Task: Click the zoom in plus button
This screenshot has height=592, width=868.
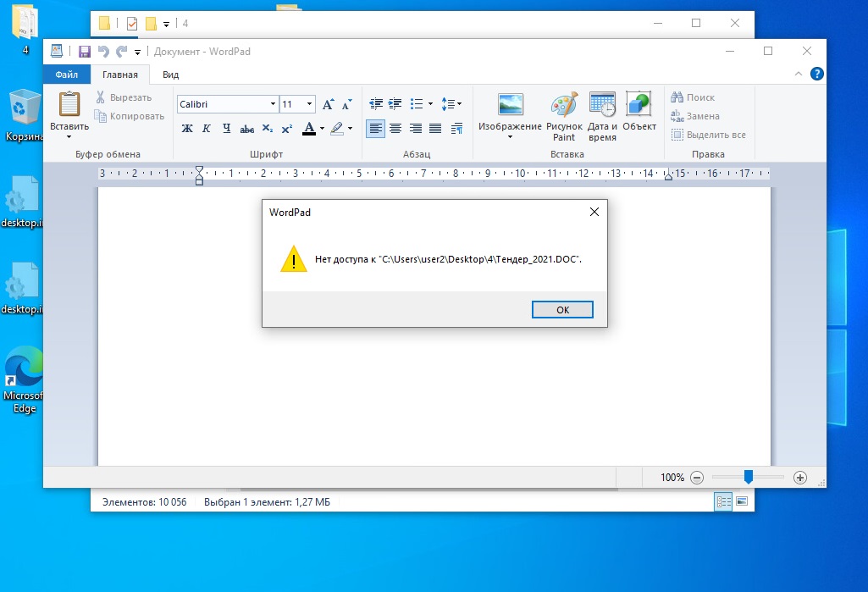Action: point(800,478)
